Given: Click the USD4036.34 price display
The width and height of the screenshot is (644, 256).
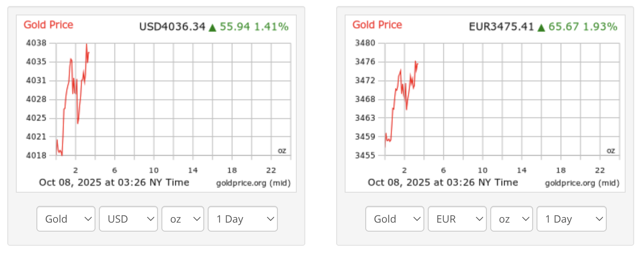Looking at the screenshot, I should click(x=173, y=26).
